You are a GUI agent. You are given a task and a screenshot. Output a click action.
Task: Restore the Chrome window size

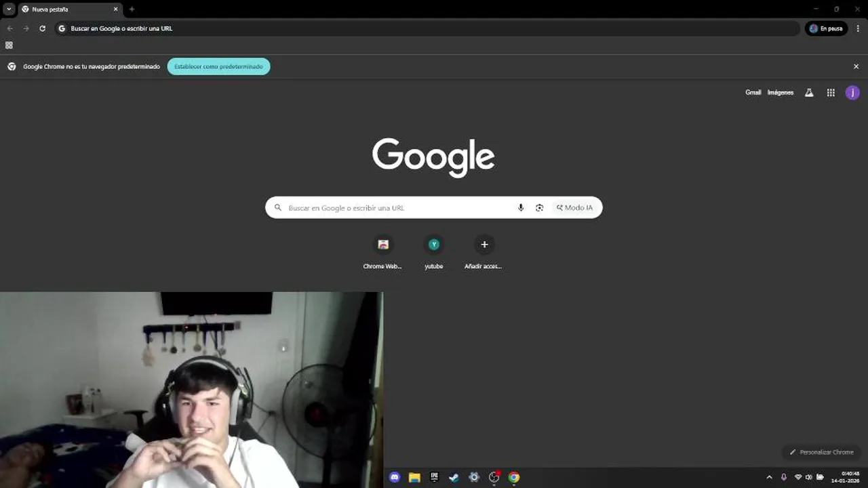pyautogui.click(x=836, y=9)
